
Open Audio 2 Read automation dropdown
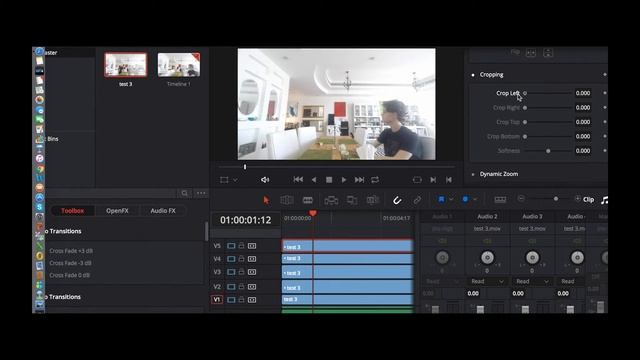487,281
